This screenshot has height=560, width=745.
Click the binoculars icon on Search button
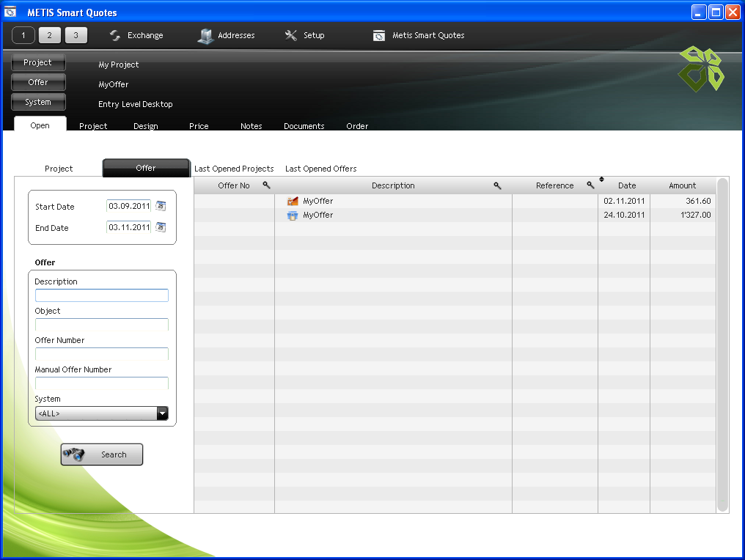[73, 454]
